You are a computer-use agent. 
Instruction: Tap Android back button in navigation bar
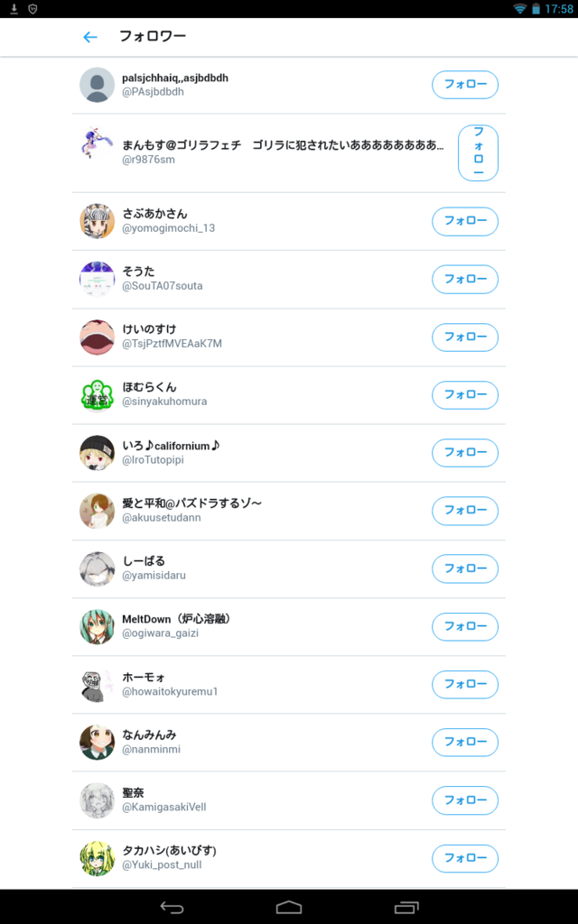point(172,907)
